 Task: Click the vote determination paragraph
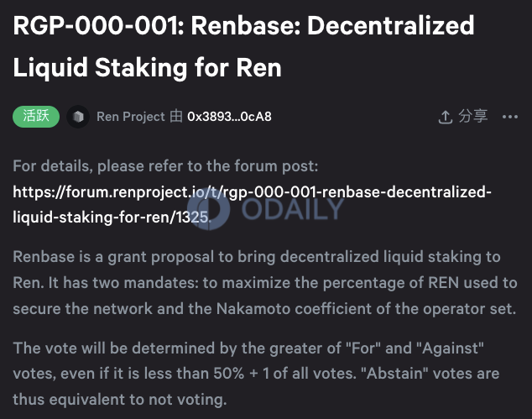256,374
